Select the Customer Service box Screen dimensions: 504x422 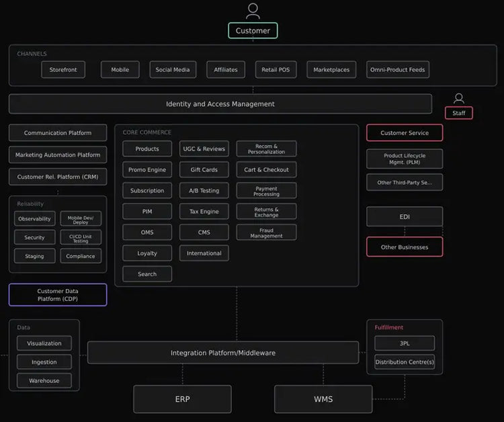click(x=405, y=133)
